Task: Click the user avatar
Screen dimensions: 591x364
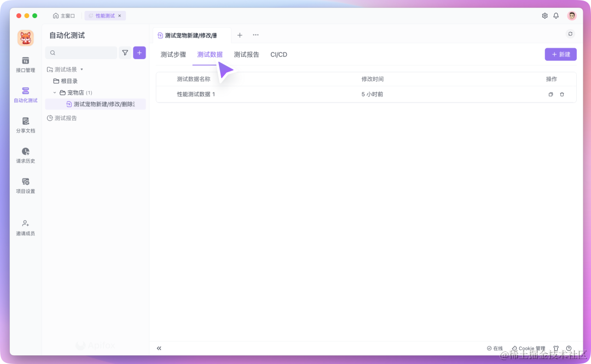Action: (572, 15)
